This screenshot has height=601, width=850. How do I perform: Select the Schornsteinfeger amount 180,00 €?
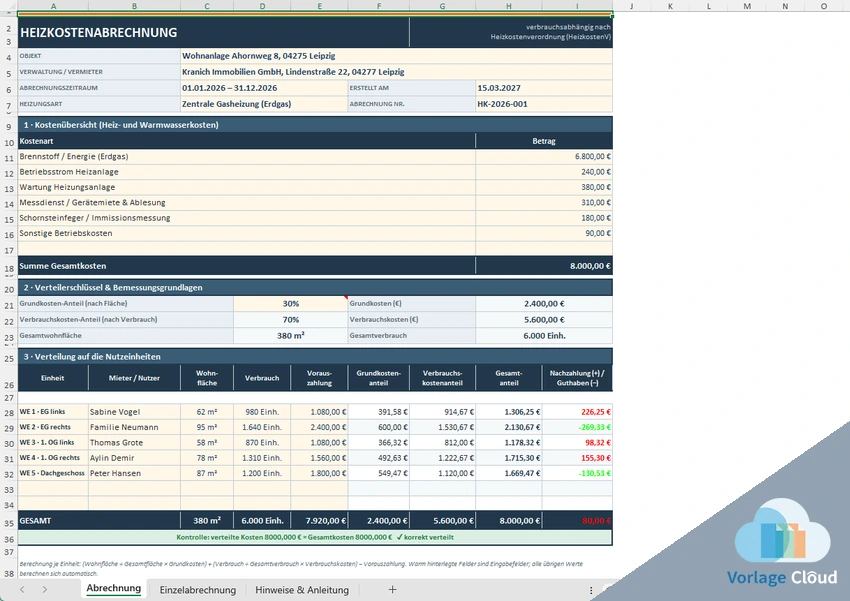(544, 218)
